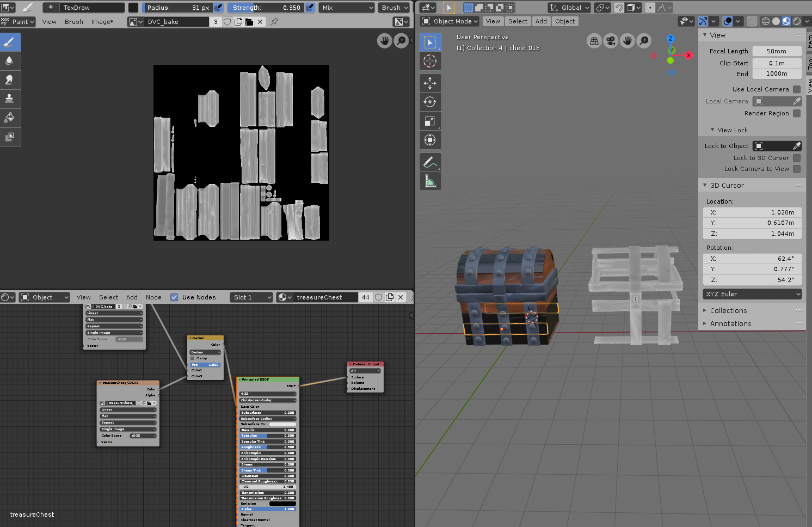This screenshot has width=812, height=527.
Task: Expand the Collections panel
Action: [x=728, y=311]
